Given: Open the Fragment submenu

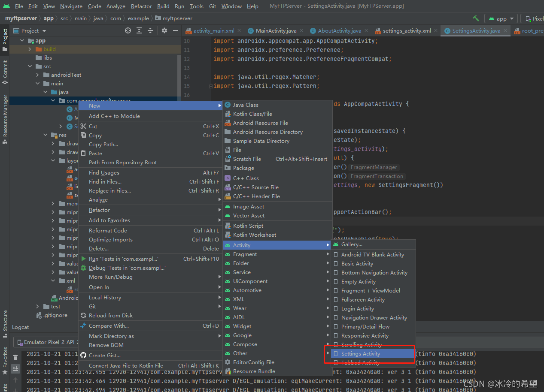Looking at the screenshot, I should coord(277,254).
